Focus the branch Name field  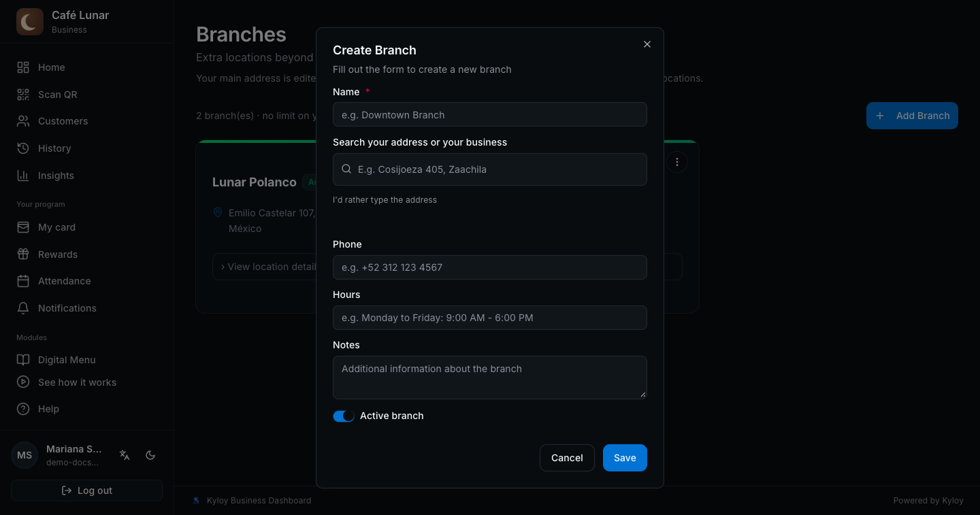click(x=490, y=114)
